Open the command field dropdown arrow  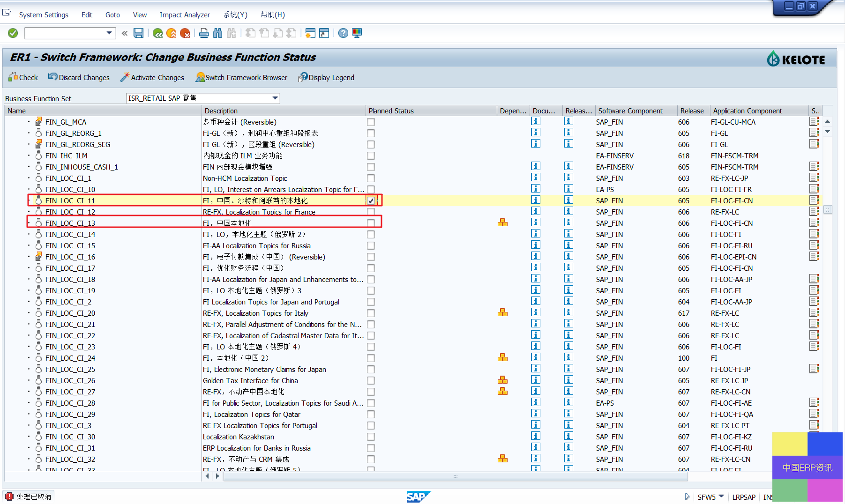[109, 33]
